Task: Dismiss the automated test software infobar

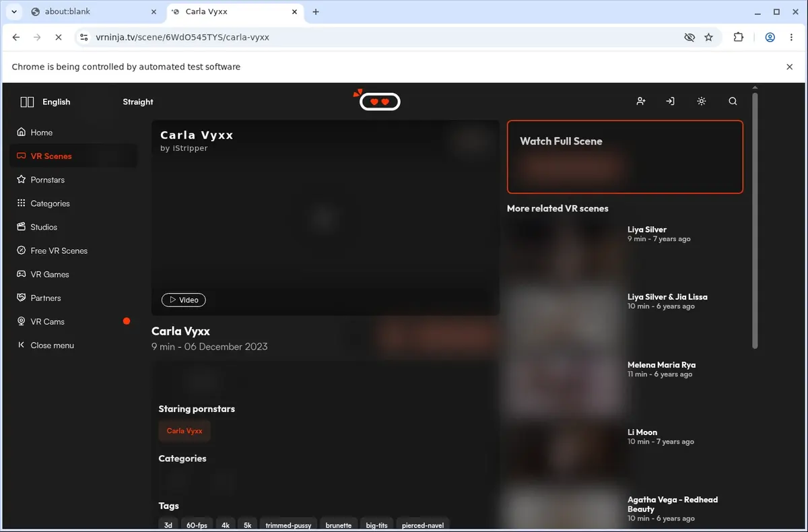Action: pyautogui.click(x=790, y=67)
